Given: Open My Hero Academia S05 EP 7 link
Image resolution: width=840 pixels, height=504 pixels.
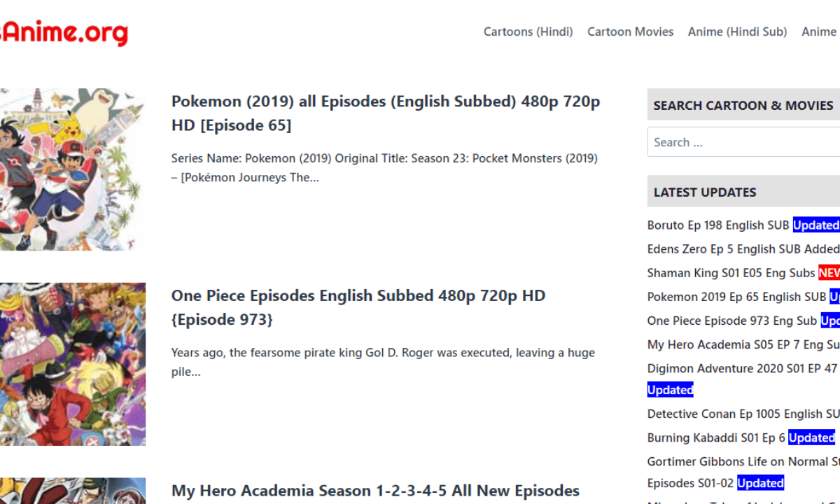Looking at the screenshot, I should coord(735,344).
